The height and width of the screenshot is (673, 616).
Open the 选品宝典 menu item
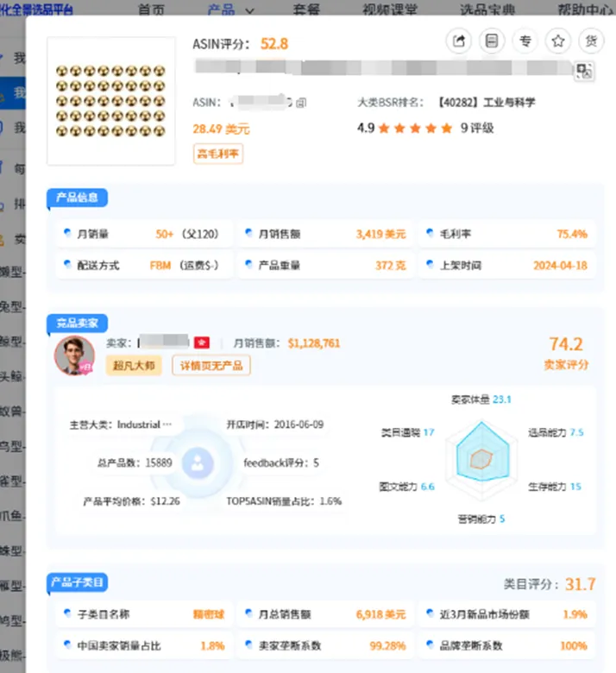487,9
